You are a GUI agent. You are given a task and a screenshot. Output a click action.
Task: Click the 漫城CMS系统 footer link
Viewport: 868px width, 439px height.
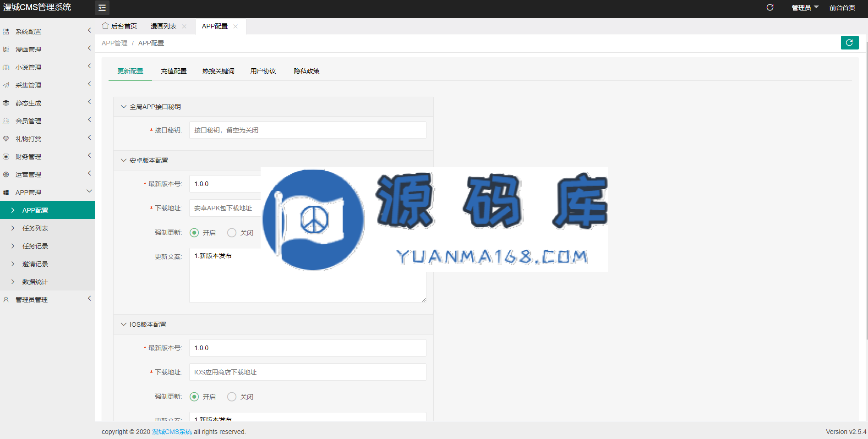coord(172,432)
